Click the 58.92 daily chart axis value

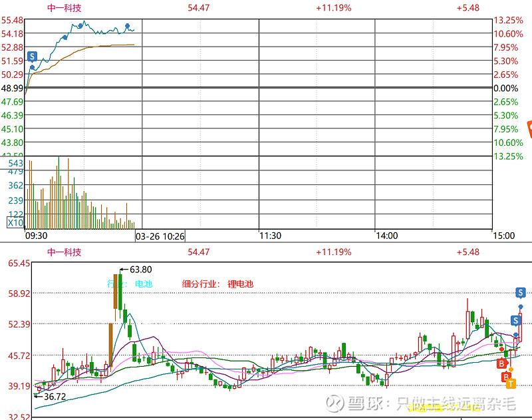(x=19, y=294)
